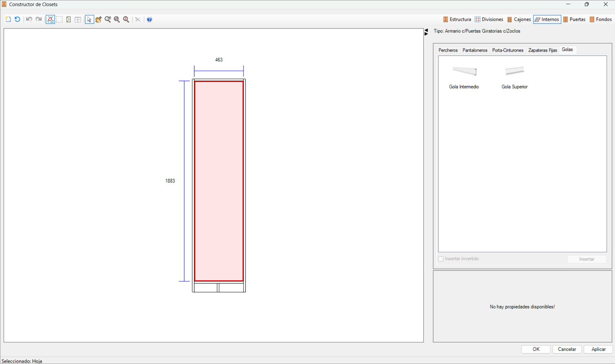615x364 pixels.
Task: Open help with the question mark icon
Action: point(149,20)
